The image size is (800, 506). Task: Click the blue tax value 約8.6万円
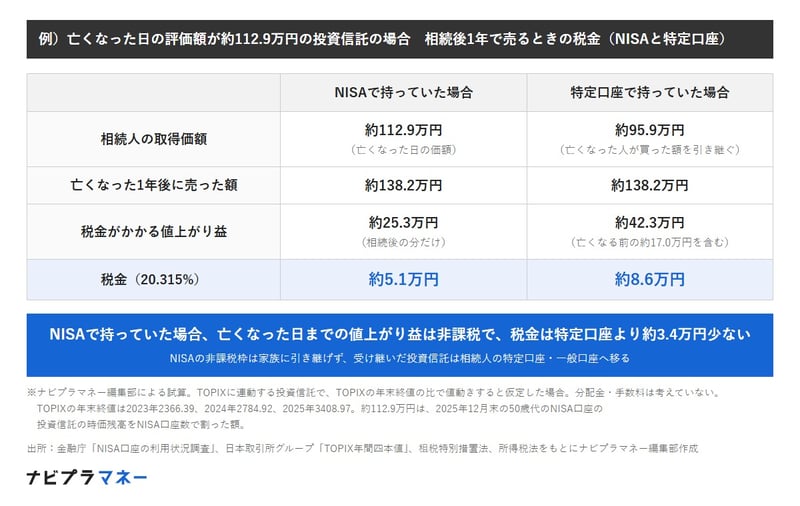[649, 280]
